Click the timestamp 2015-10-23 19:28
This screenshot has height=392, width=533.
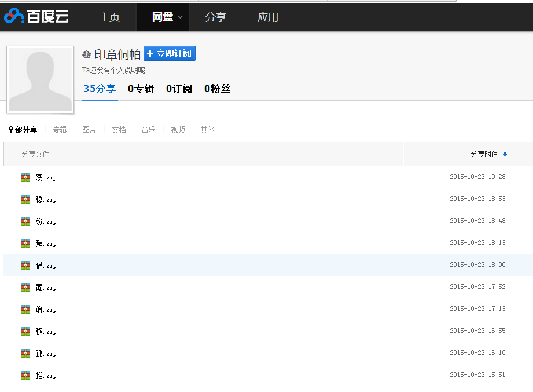click(x=477, y=177)
